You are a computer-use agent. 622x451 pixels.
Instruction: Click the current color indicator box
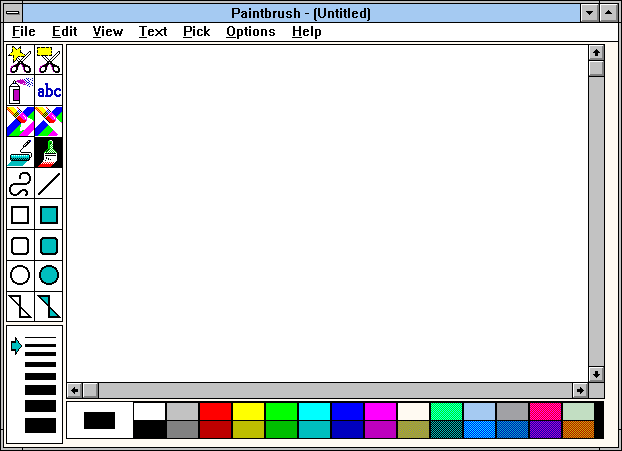coord(100,420)
